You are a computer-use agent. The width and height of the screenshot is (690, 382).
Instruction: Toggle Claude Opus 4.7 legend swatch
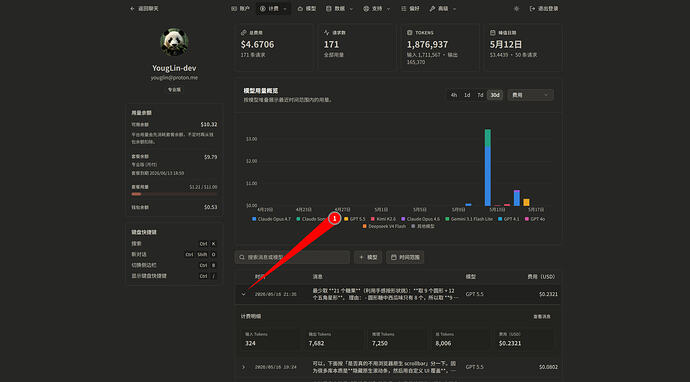(254, 219)
